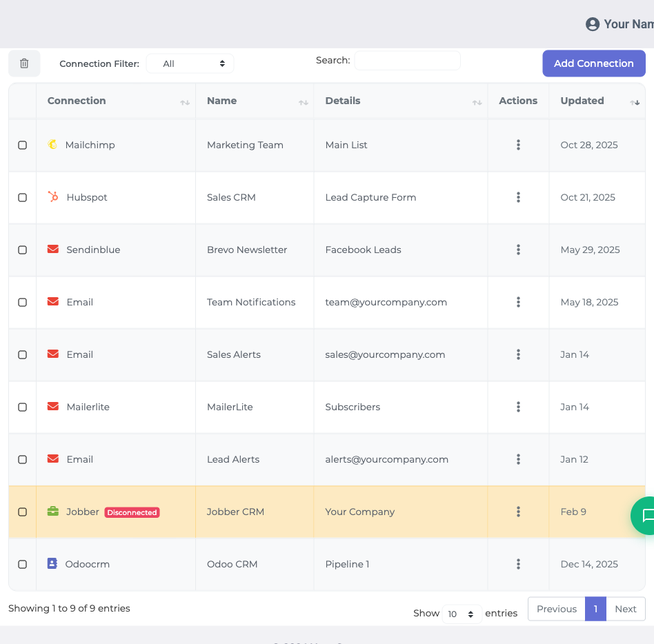654x644 pixels.
Task: Select the Hubspot icon for Sales CRM
Action: [x=54, y=197]
